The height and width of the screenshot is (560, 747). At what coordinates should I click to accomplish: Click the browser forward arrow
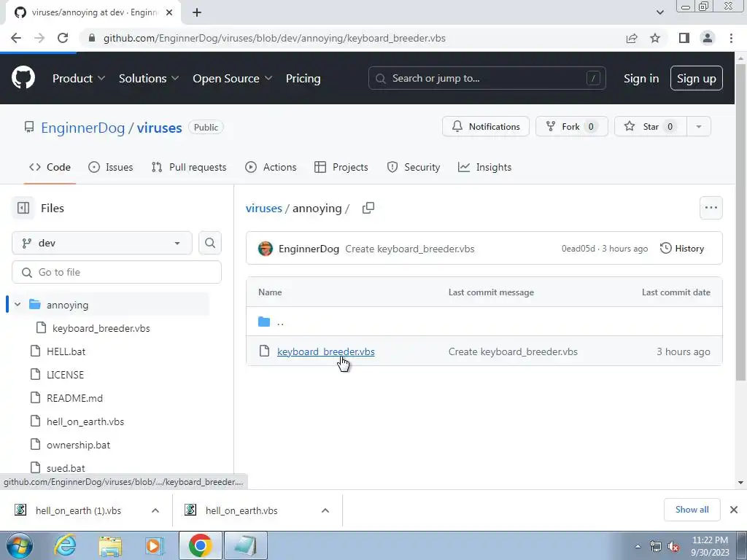coord(39,38)
